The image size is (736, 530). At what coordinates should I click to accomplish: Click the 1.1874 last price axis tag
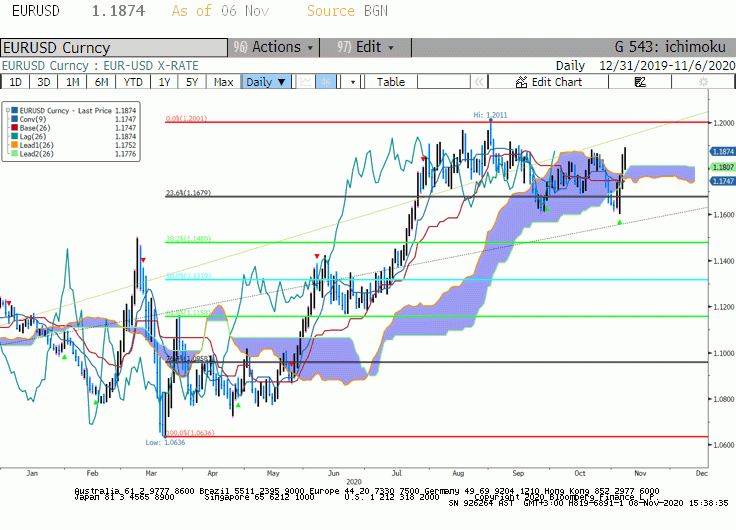723,152
